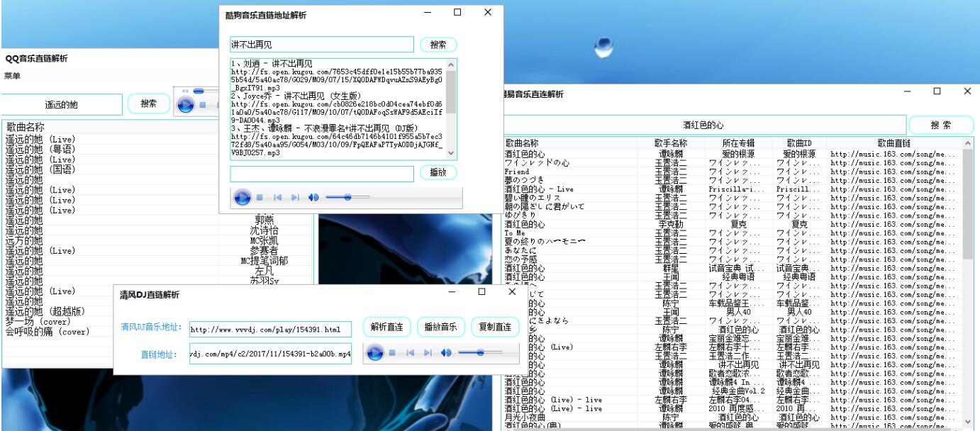Play audio in the 酷狗 window player
The width and height of the screenshot is (980, 431).
(242, 198)
